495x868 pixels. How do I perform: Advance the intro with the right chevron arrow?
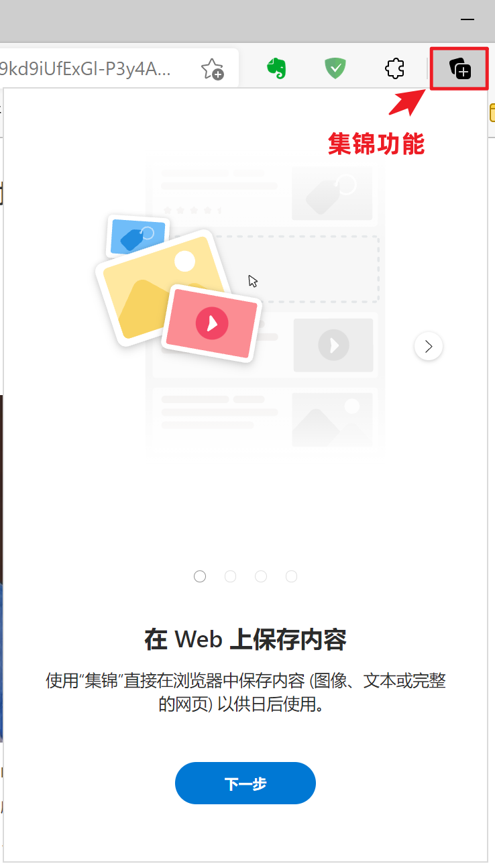(429, 346)
